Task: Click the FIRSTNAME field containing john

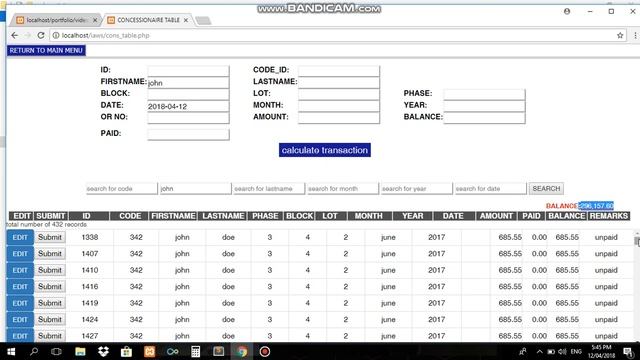Action: pos(188,82)
